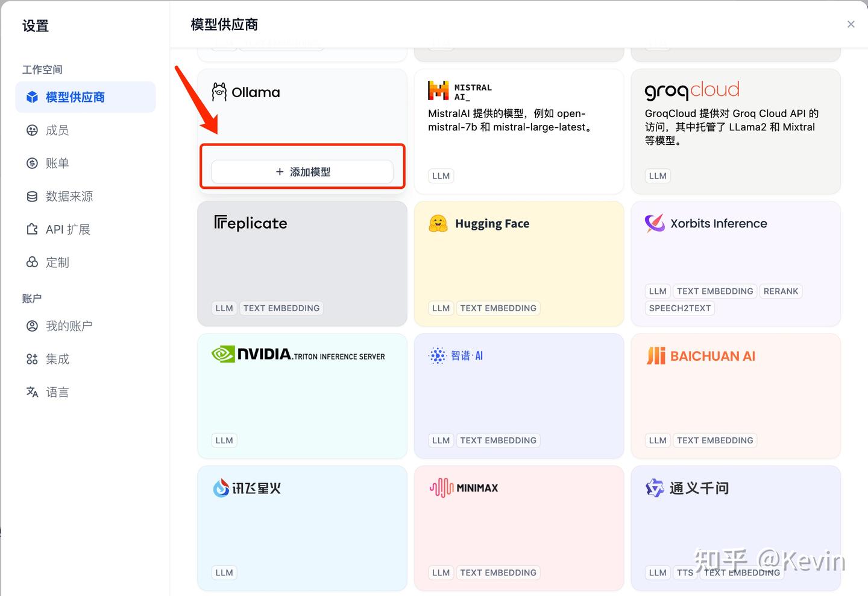Click the 账户 section label
Viewport: 868px width, 596px height.
pyautogui.click(x=32, y=298)
